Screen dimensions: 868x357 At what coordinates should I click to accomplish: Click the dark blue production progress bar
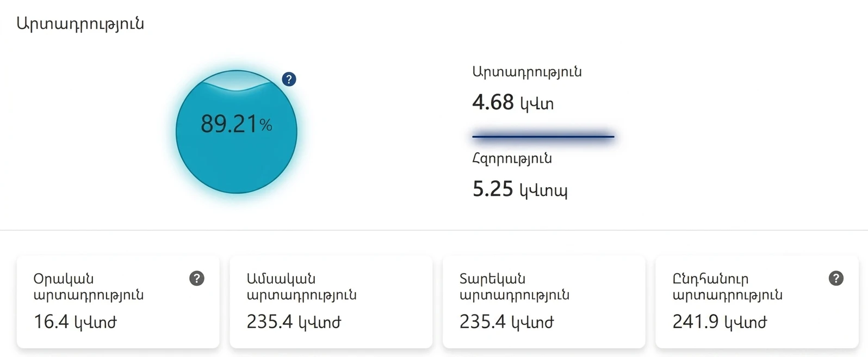coord(543,137)
